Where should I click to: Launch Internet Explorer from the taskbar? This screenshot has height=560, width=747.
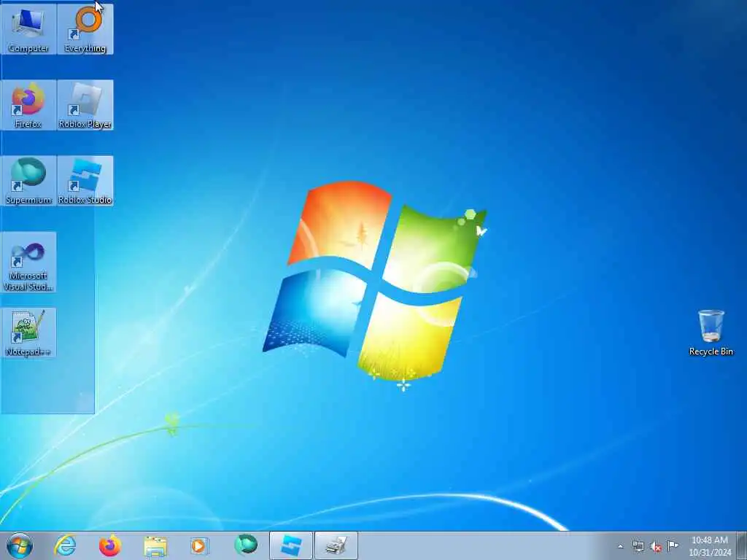pos(65,545)
